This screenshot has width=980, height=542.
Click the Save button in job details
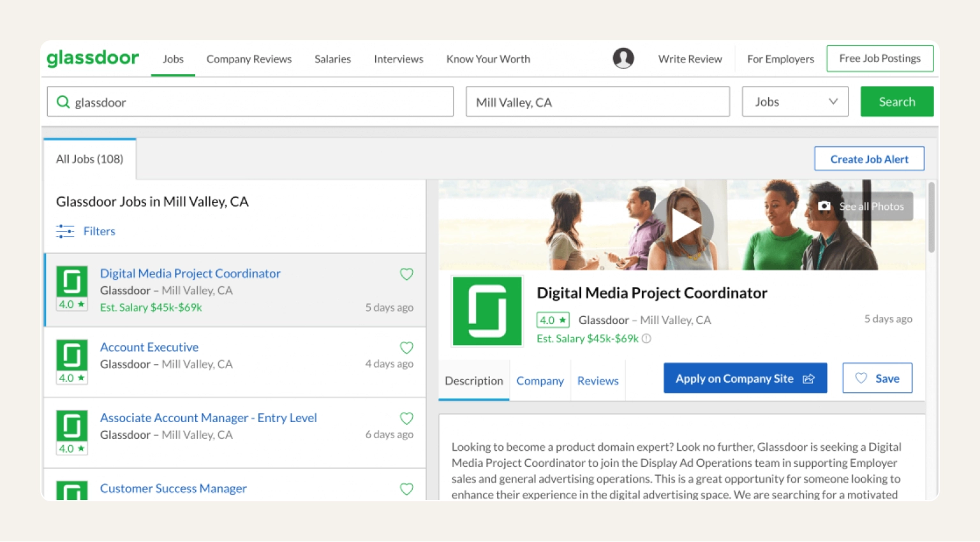click(877, 378)
